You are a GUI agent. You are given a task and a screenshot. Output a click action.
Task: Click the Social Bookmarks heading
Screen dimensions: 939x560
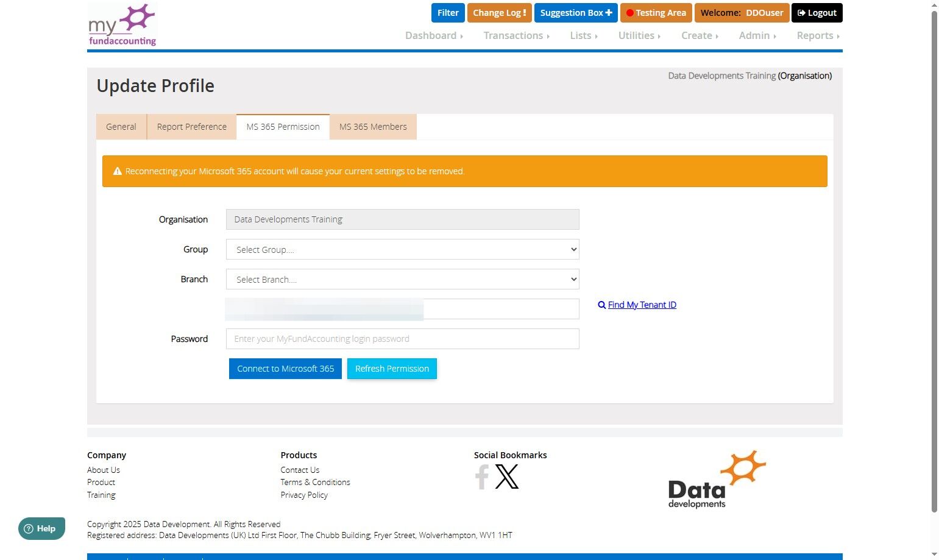click(511, 455)
